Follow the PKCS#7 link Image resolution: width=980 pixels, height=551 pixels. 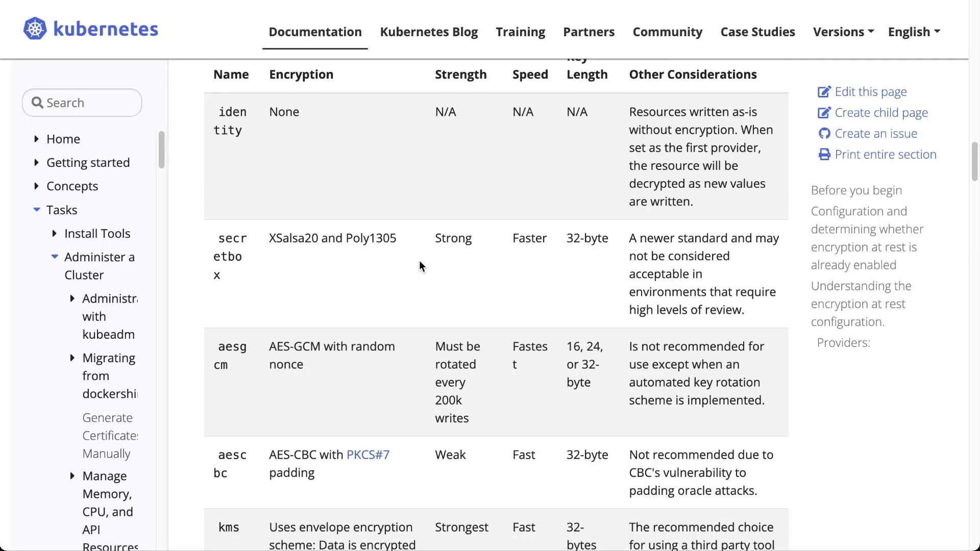(367, 455)
